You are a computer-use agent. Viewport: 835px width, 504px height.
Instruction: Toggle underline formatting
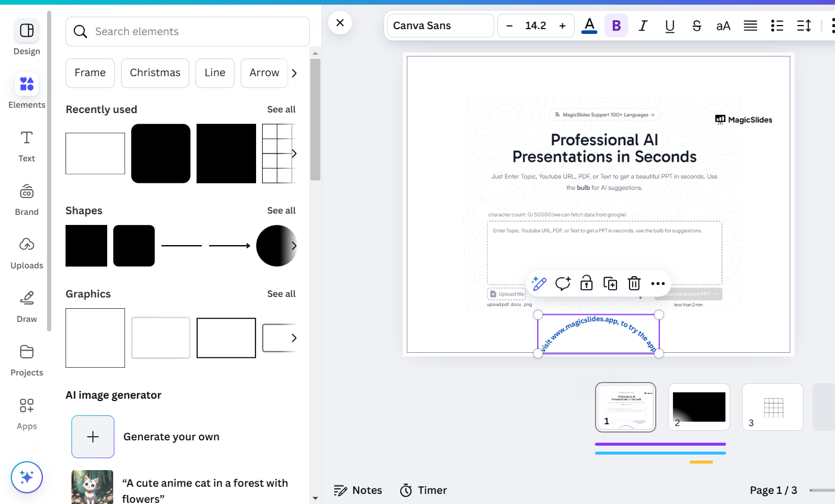(670, 26)
